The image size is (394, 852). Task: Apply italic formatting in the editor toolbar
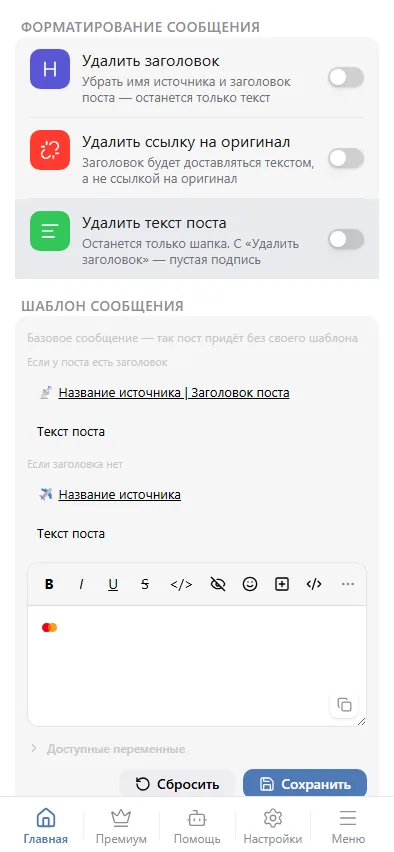coord(81,585)
